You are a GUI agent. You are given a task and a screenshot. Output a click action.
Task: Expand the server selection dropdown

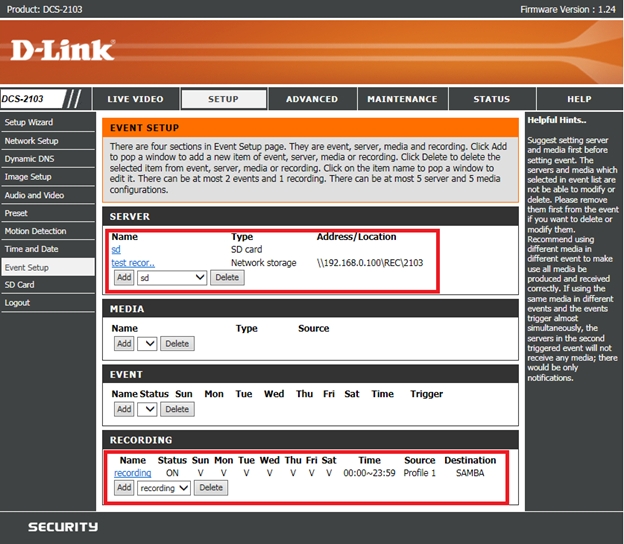172,277
